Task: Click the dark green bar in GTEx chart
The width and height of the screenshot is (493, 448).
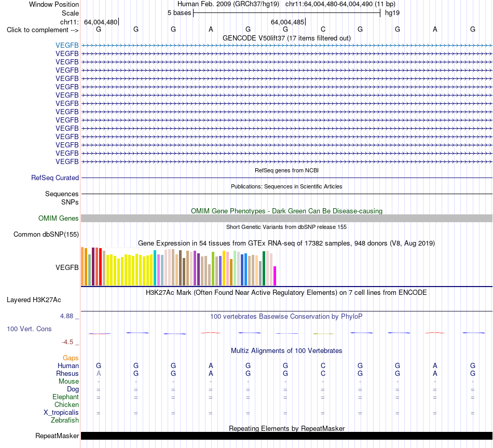Action: pos(264,268)
